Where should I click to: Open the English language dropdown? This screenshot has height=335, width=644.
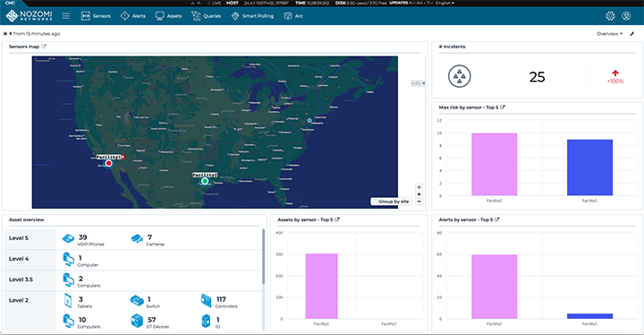tap(445, 3)
